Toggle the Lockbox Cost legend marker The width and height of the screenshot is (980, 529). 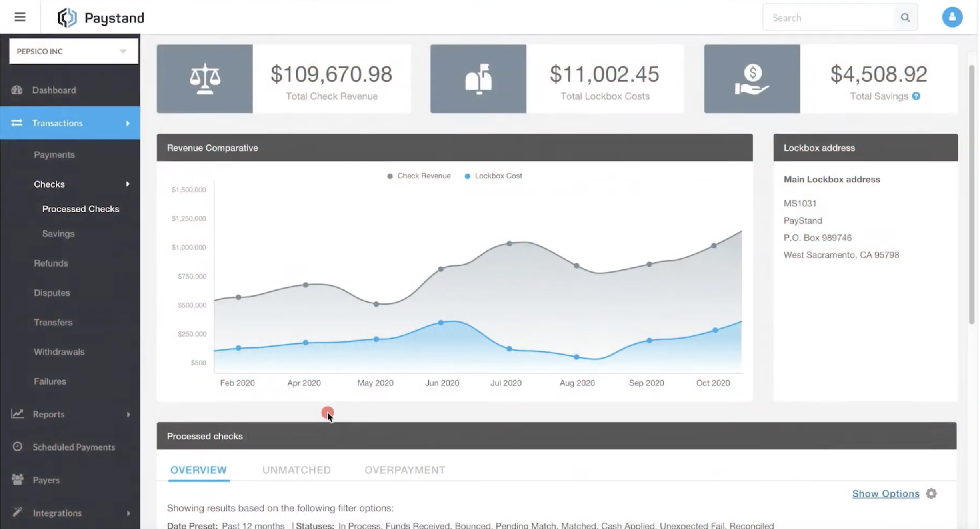click(x=467, y=176)
